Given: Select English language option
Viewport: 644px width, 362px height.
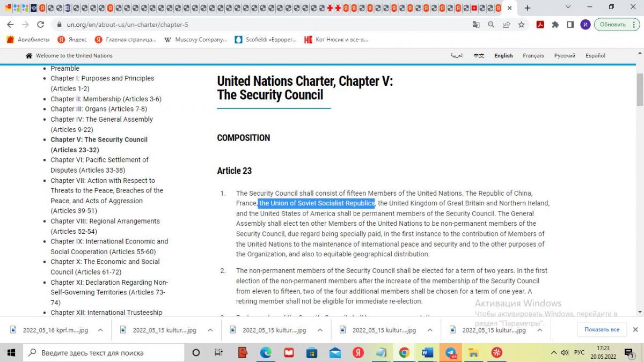Looking at the screenshot, I should tap(503, 56).
